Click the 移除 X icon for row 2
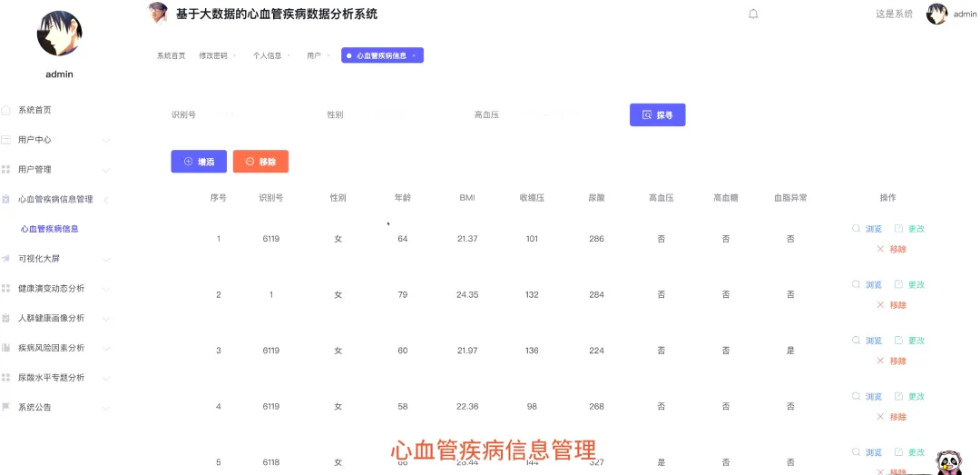This screenshot has width=980, height=475. [x=880, y=305]
